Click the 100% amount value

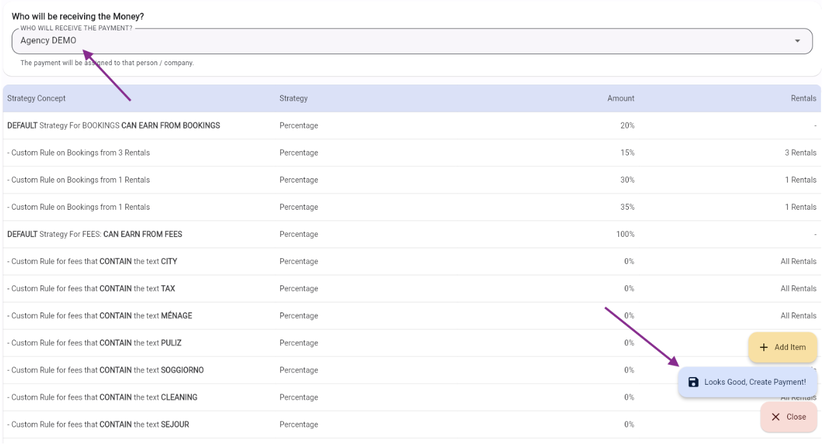click(625, 234)
